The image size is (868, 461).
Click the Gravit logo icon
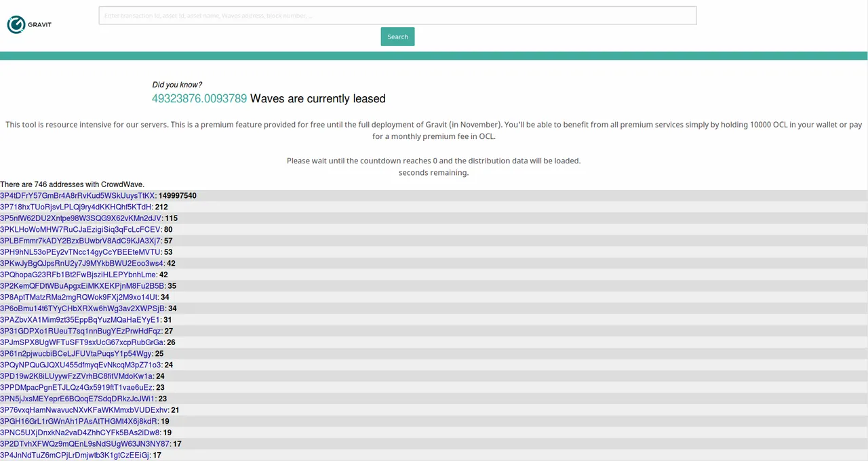pos(16,25)
